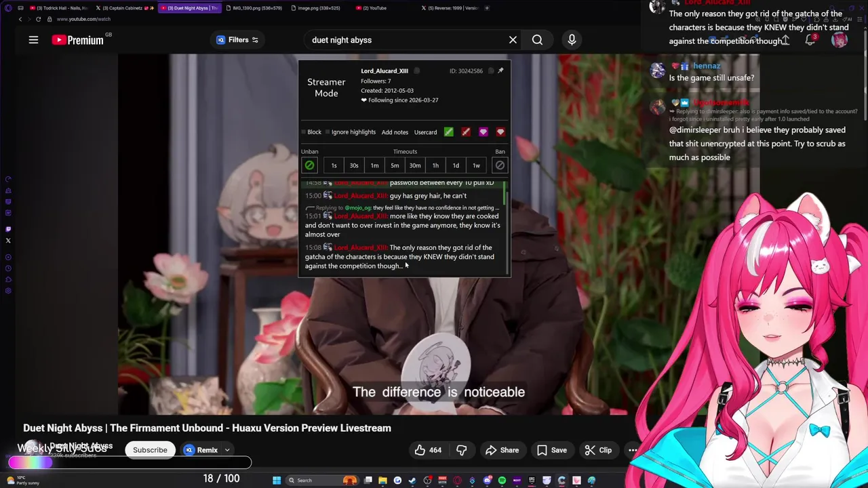Switch to the (2) YouTube tab
The image size is (868, 488).
(385, 8)
